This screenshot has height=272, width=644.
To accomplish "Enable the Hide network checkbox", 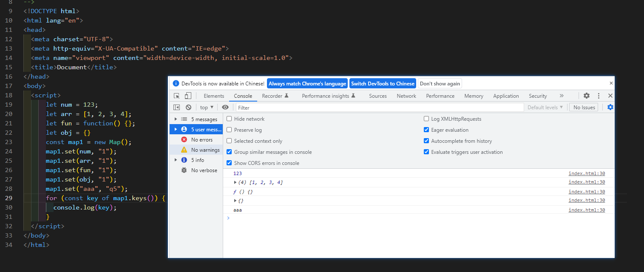I will pyautogui.click(x=230, y=119).
